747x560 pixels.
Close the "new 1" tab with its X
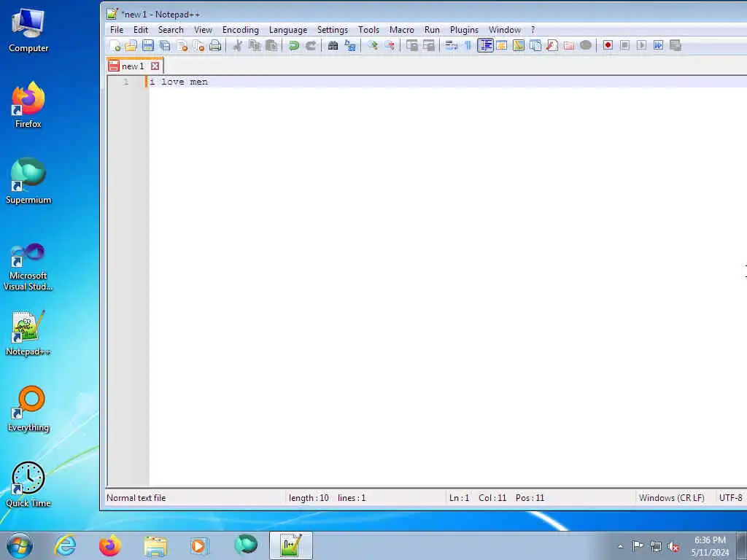coord(155,66)
